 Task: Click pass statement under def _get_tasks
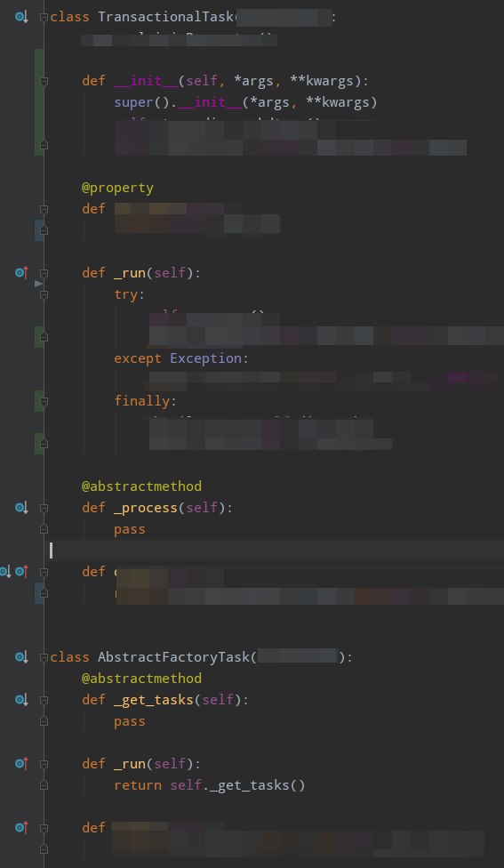tap(130, 721)
